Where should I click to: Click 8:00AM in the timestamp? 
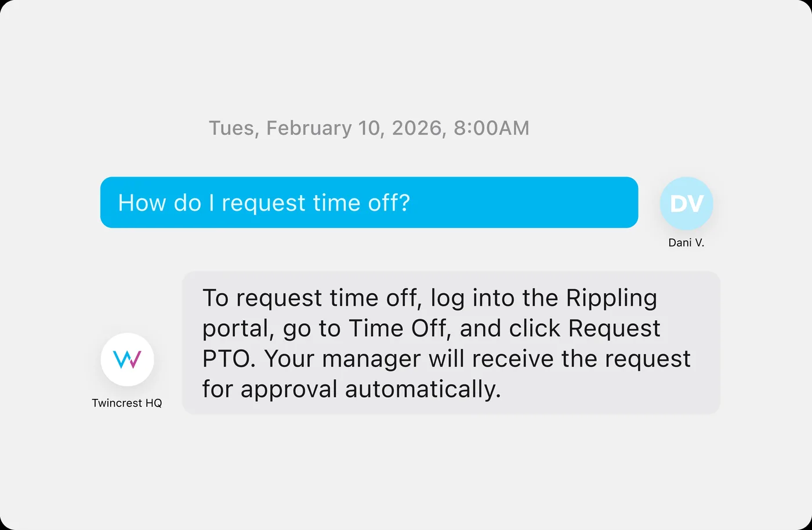pos(491,128)
